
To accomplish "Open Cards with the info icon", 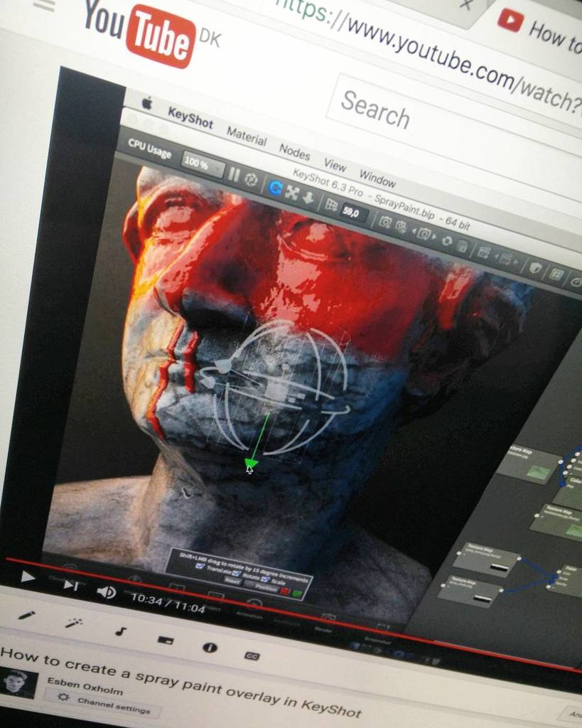I will point(210,648).
